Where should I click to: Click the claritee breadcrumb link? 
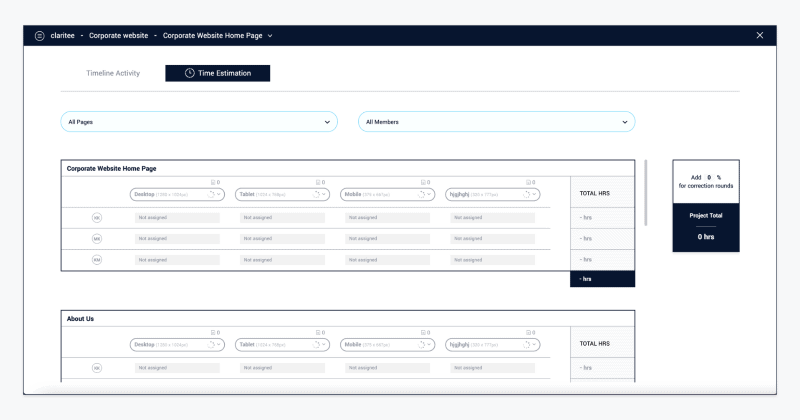coord(63,35)
